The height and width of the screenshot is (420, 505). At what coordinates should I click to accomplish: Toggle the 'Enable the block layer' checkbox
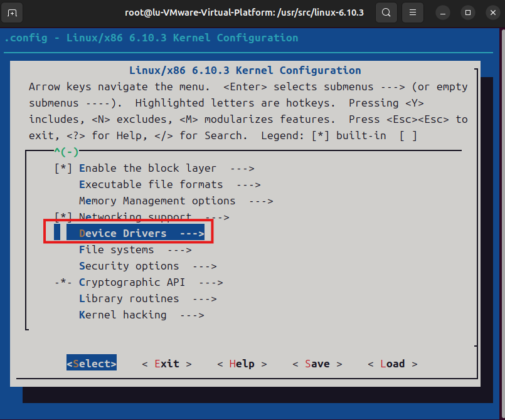tap(63, 169)
